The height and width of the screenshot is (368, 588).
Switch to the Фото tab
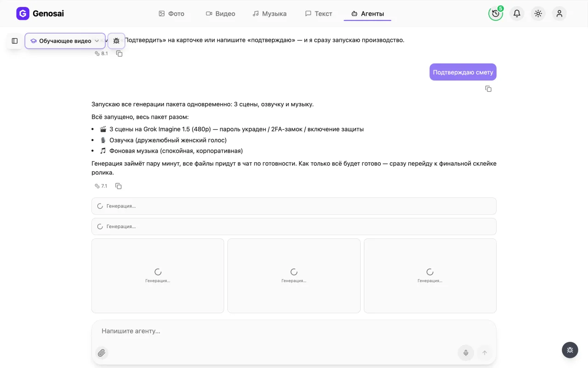click(171, 14)
